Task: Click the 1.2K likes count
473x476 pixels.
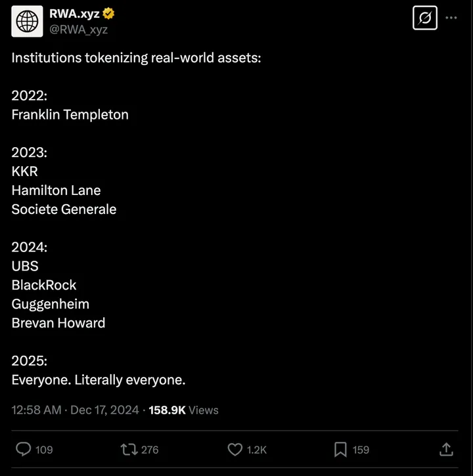Action: coord(257,450)
